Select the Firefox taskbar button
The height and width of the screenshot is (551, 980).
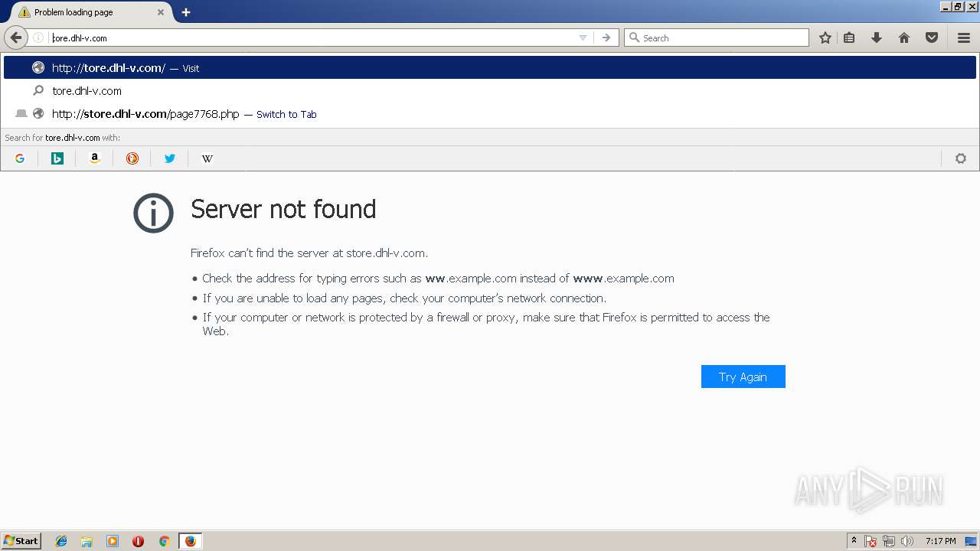coord(190,541)
